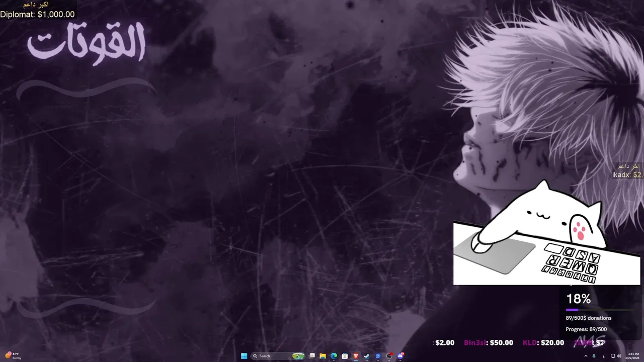Click the search highlight image in Search box
This screenshot has width=644, height=362.
(298, 356)
